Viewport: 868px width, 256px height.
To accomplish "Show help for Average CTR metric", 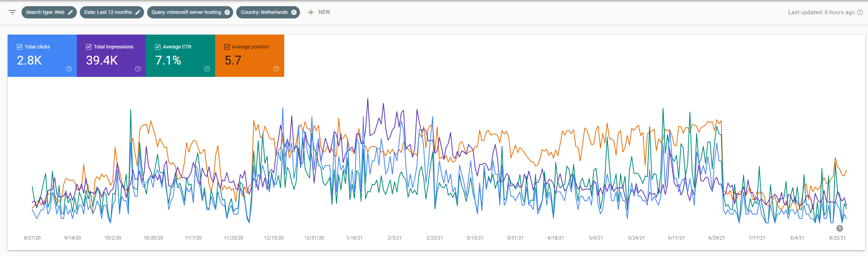I will tap(207, 69).
